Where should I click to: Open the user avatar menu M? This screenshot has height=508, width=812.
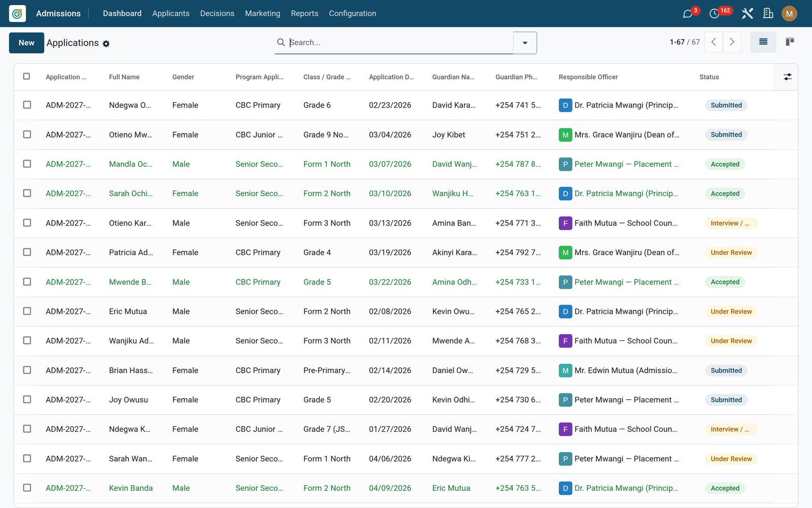tap(789, 14)
